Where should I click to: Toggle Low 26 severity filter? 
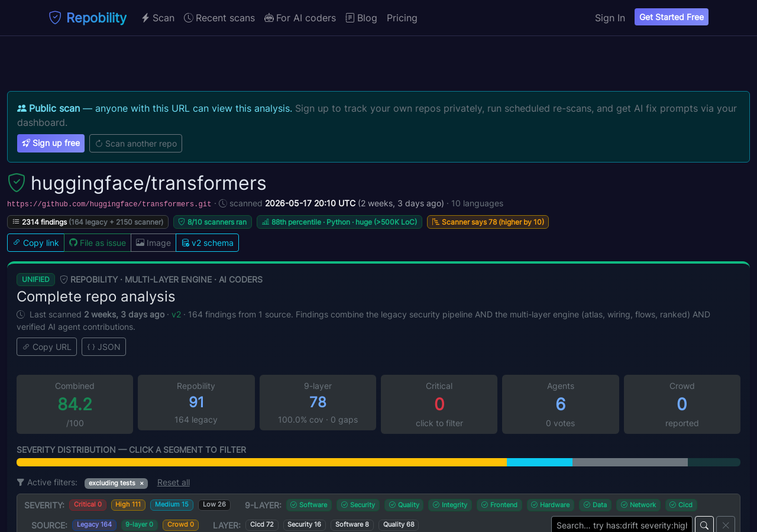tap(214, 505)
